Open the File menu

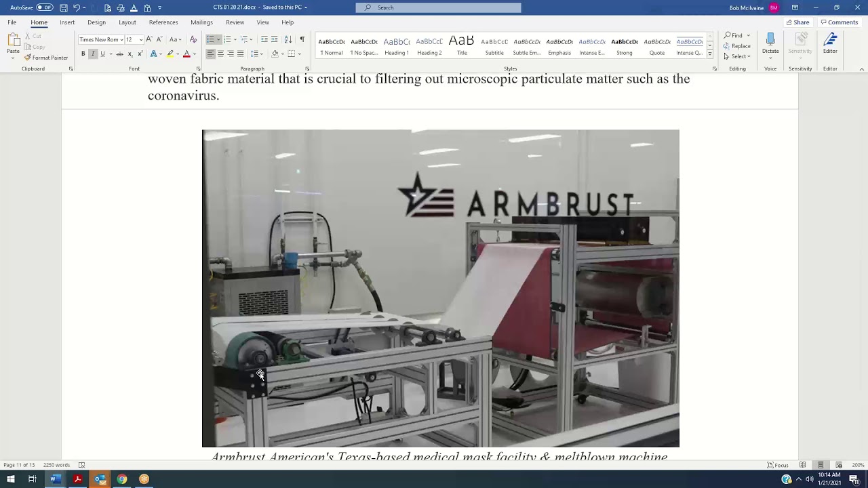click(x=12, y=22)
